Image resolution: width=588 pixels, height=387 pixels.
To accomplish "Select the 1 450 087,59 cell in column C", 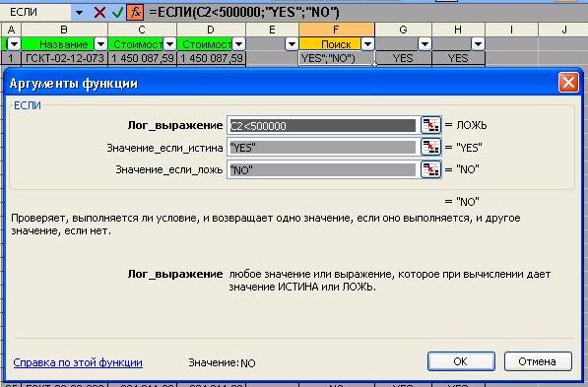I will pos(142,58).
